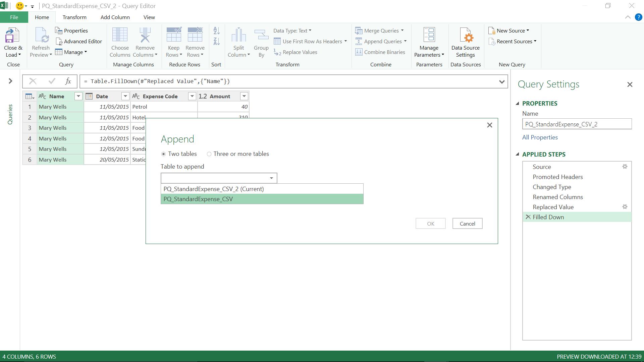Delete the Filled Down step
This screenshot has width=644, height=362.
tap(528, 217)
